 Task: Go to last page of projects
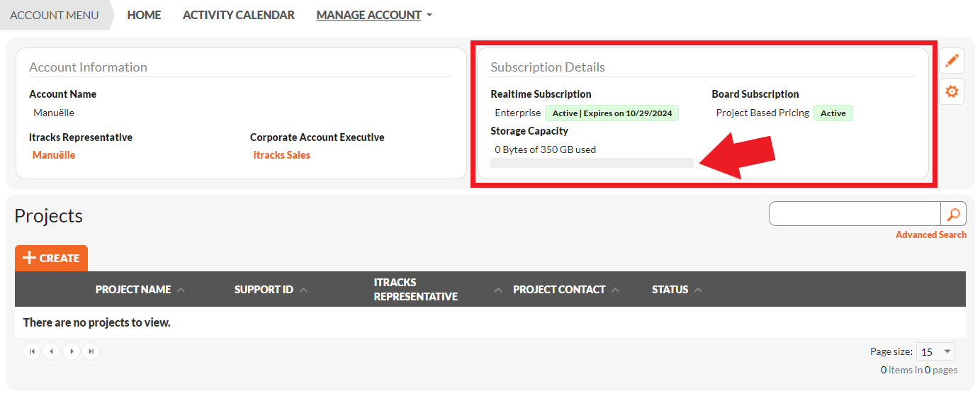[x=91, y=351]
